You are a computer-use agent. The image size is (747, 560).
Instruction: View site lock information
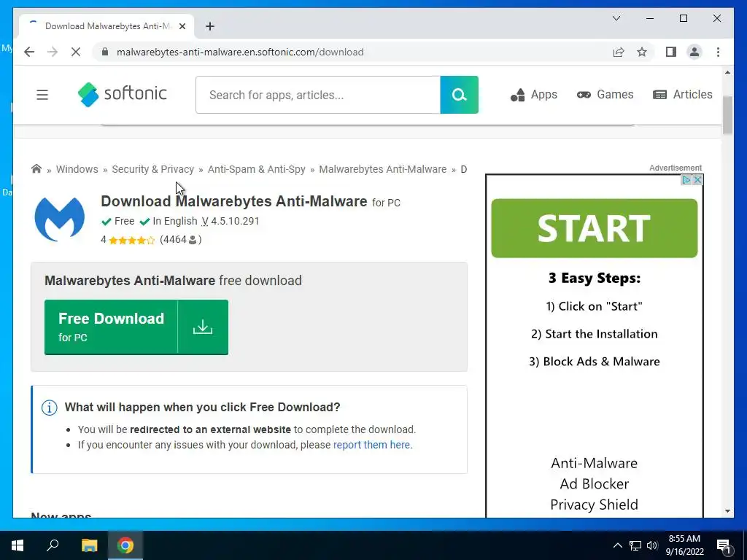pos(105,52)
